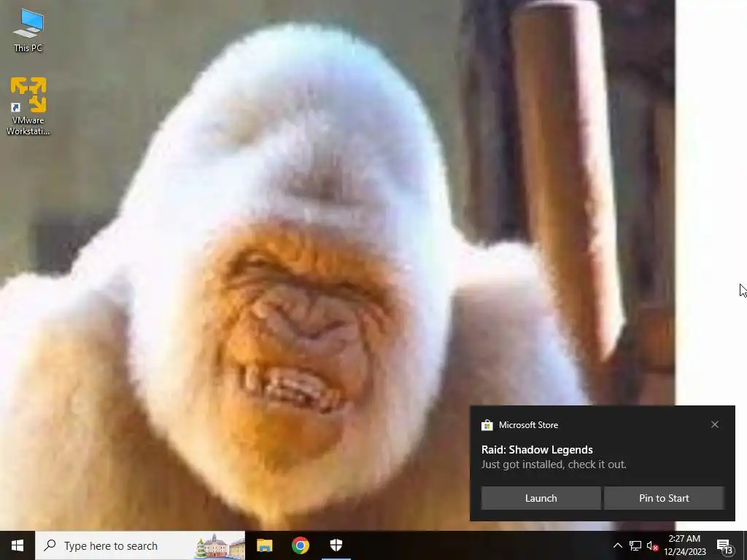
Task: Switch to Windows Security taskbar app
Action: pos(336,545)
